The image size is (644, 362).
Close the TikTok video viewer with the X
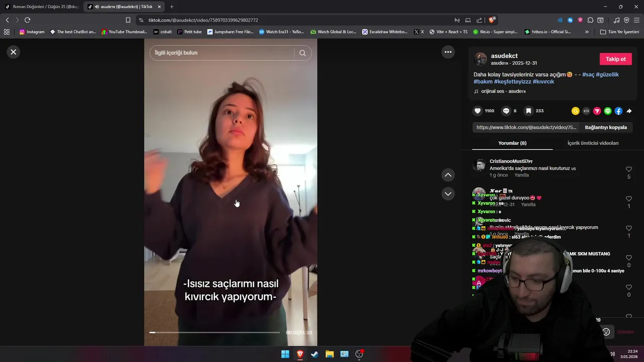pos(14,52)
